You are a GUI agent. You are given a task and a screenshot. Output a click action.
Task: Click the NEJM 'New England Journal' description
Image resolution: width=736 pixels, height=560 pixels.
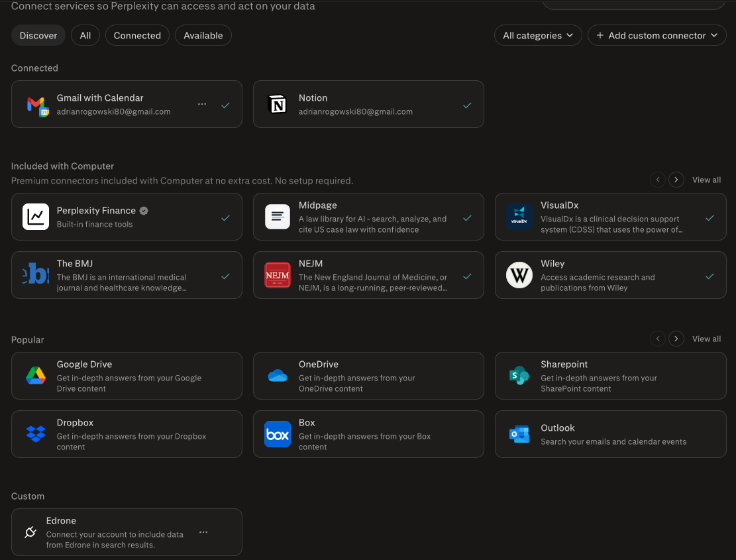click(373, 282)
